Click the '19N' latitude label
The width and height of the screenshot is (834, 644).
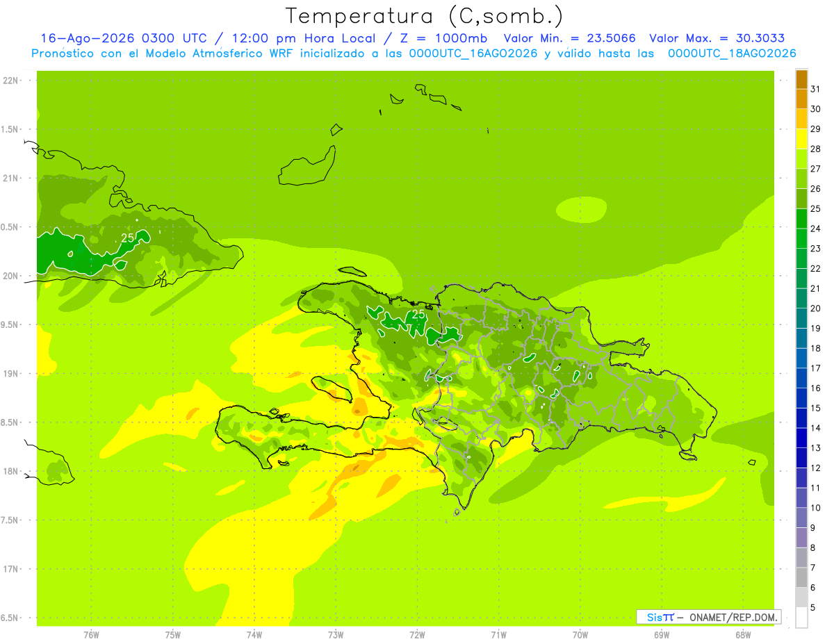coord(10,374)
